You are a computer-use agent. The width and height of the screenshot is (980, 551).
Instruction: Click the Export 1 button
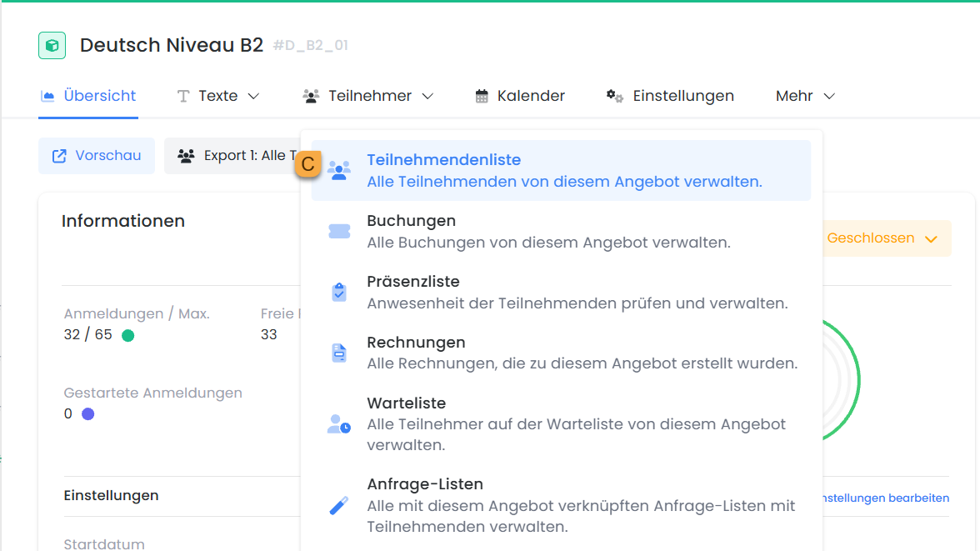coord(232,156)
